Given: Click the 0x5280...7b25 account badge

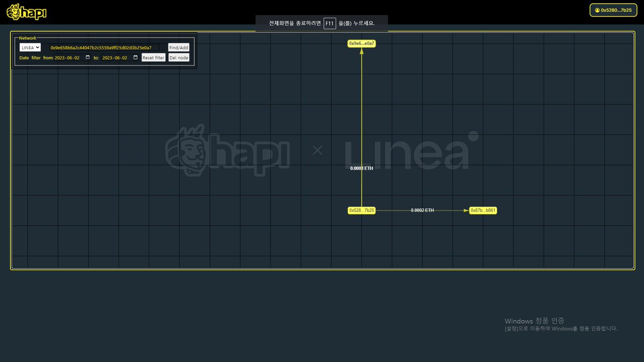Looking at the screenshot, I should pyautogui.click(x=613, y=10).
